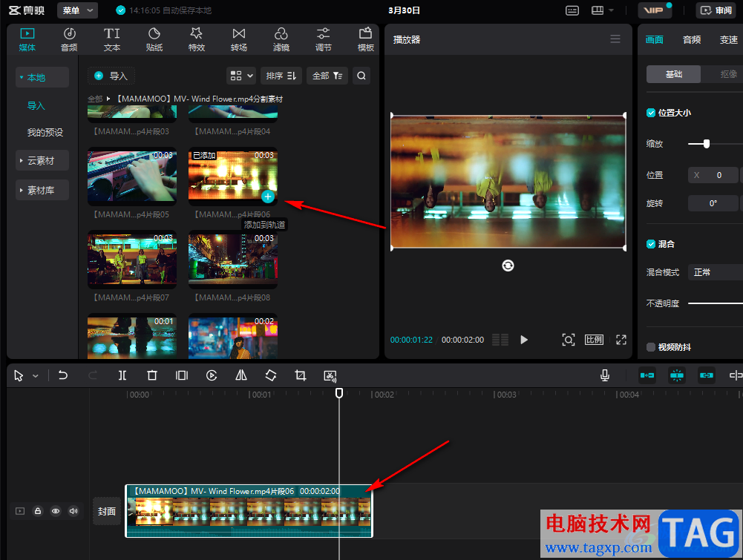Click 全部 in the media breadcrumb

point(95,99)
